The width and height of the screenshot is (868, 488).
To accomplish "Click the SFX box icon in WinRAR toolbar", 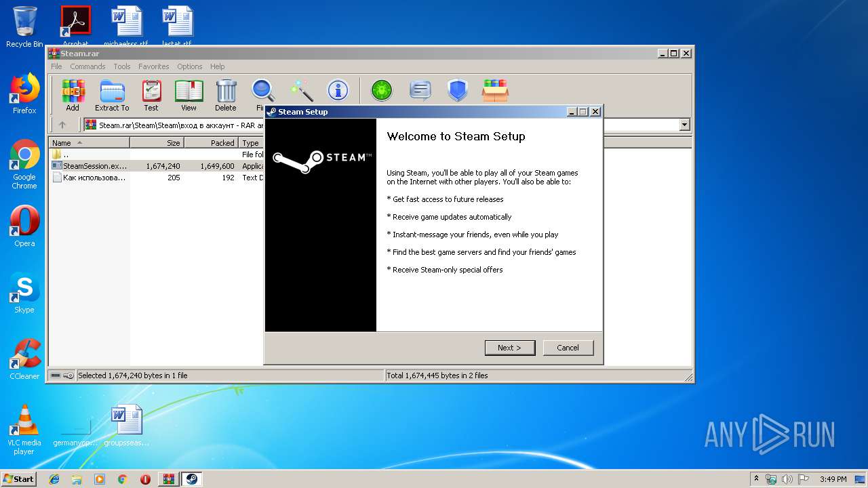I will click(x=495, y=90).
